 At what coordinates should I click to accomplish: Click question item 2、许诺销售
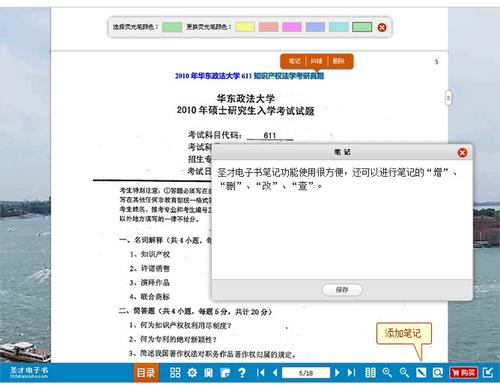[150, 268]
